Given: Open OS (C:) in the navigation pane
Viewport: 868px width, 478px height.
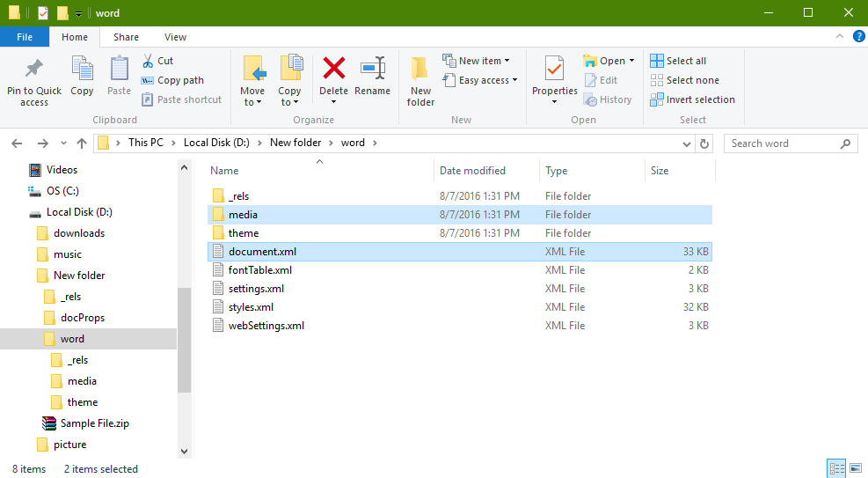Looking at the screenshot, I should 54,191.
